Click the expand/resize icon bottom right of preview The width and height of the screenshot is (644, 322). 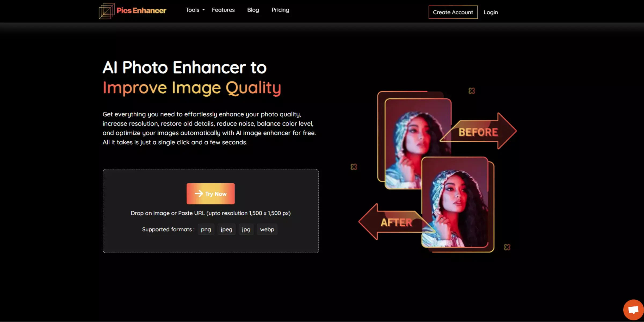[507, 247]
